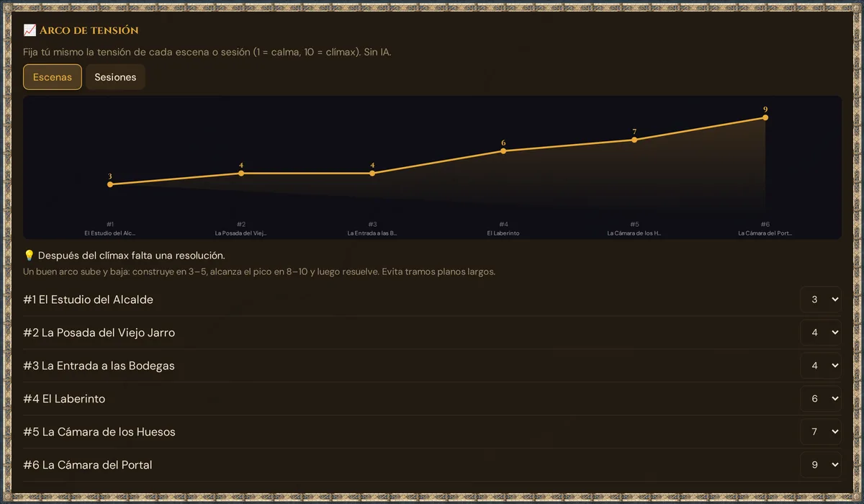Click the chart emoji icon beside Arco de tensión
Viewport: 864px width, 504px height.
(x=30, y=30)
